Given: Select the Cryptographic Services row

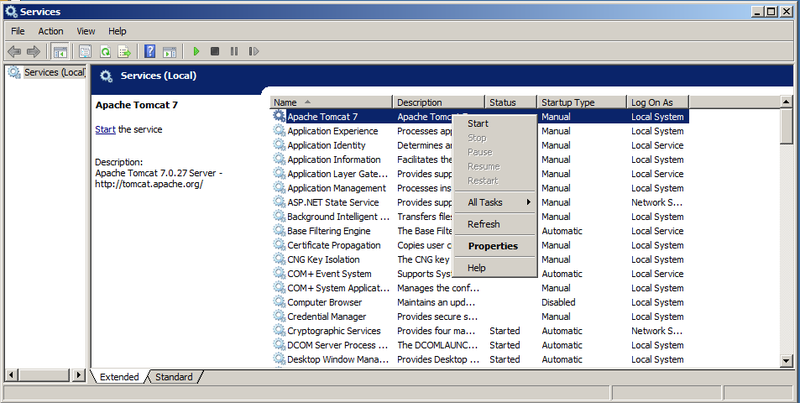Looking at the screenshot, I should coord(334,331).
